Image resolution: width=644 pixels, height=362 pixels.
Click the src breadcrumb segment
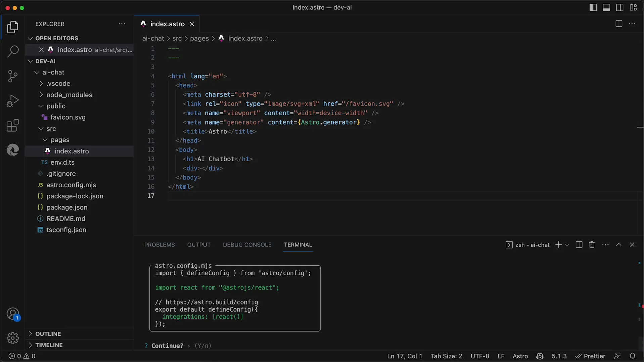(x=177, y=39)
